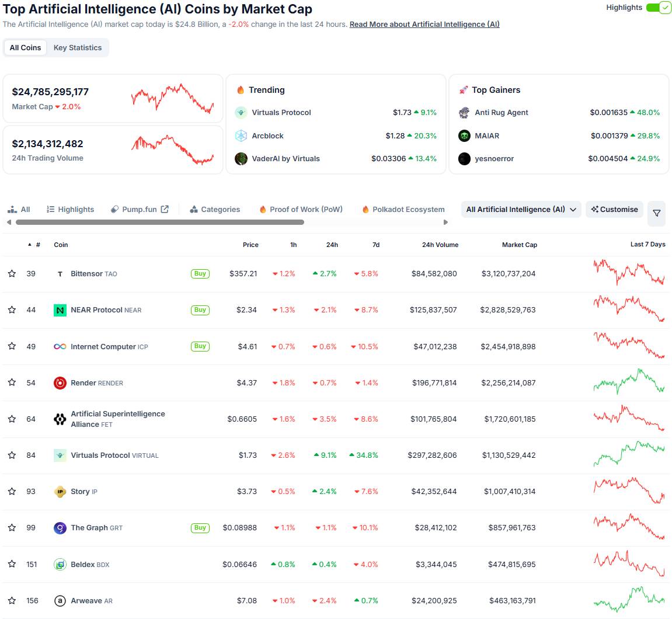Click the Story IP coin logo

[60, 492]
